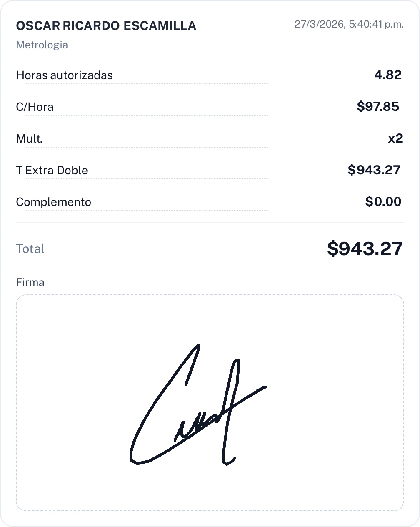The image size is (420, 527).
Task: Click the $97.85 hourly cost value
Action: pos(378,107)
